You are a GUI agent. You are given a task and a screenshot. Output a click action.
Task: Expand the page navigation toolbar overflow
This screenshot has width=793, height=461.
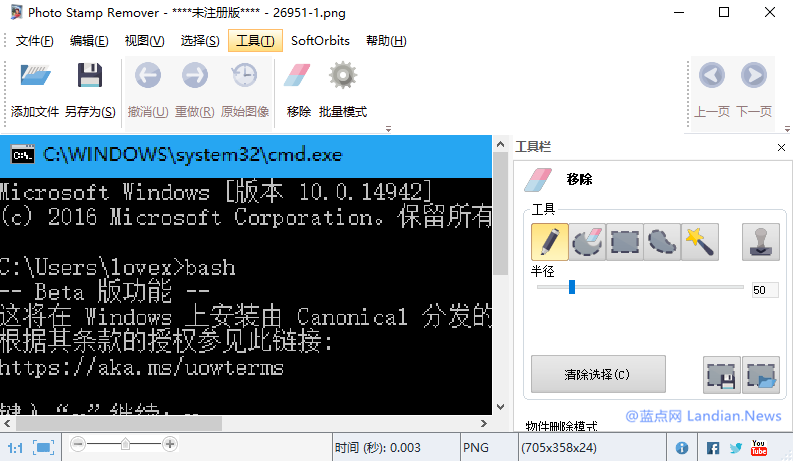pyautogui.click(x=787, y=129)
